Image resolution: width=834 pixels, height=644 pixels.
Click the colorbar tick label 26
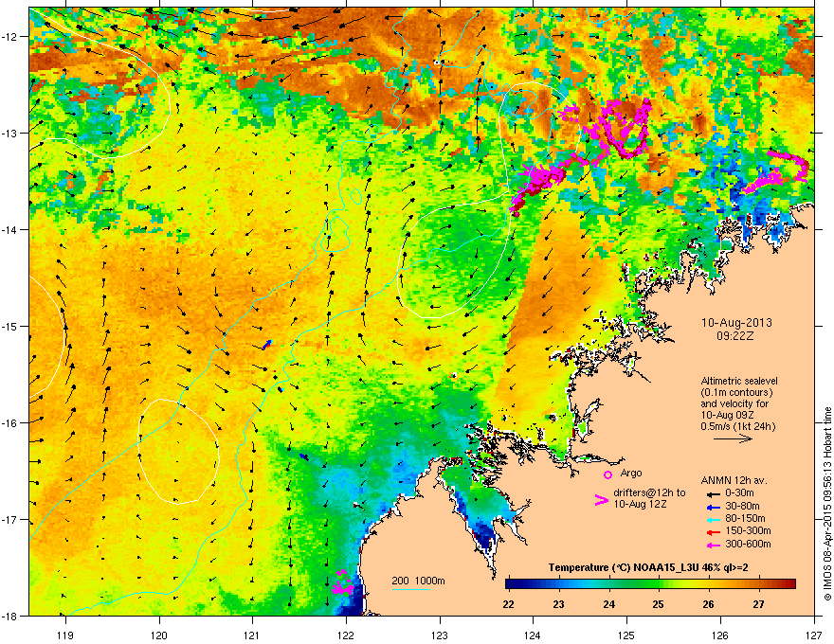coord(709,604)
